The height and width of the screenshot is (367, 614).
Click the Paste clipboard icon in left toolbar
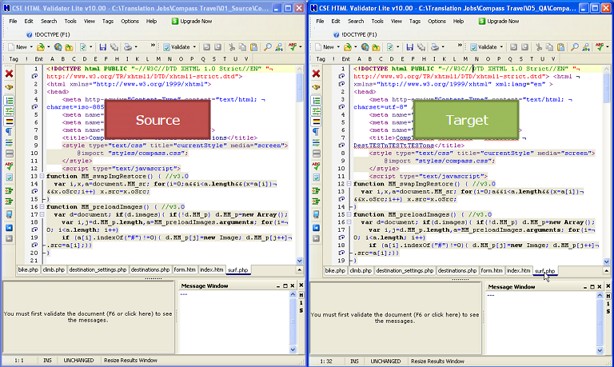point(254,47)
